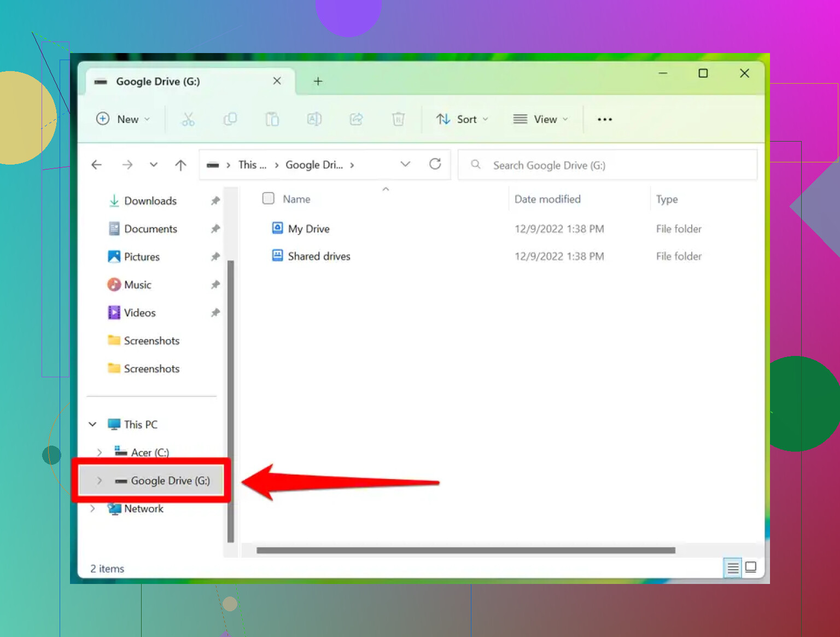The width and height of the screenshot is (840, 637).
Task: Switch to large thumbnails view icon
Action: pos(751,567)
